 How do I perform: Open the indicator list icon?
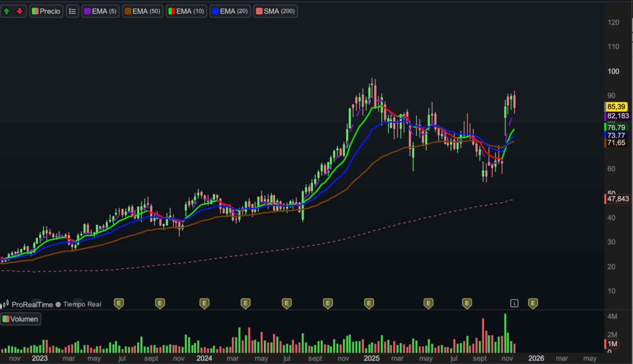click(72, 11)
